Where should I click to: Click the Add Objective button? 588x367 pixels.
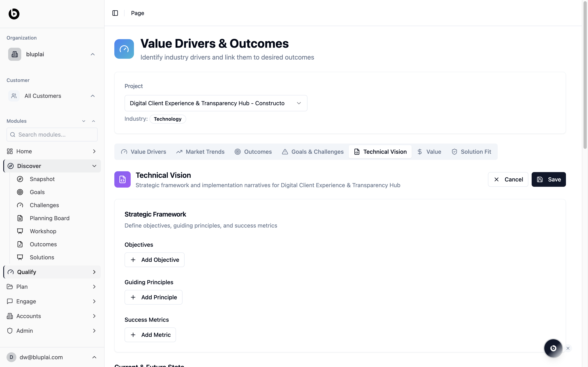click(155, 260)
